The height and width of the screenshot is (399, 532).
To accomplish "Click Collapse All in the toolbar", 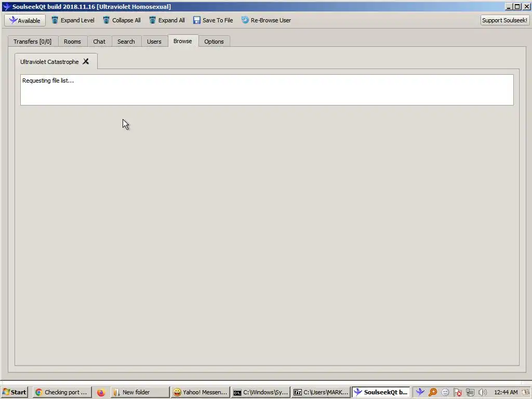I will pos(122,20).
